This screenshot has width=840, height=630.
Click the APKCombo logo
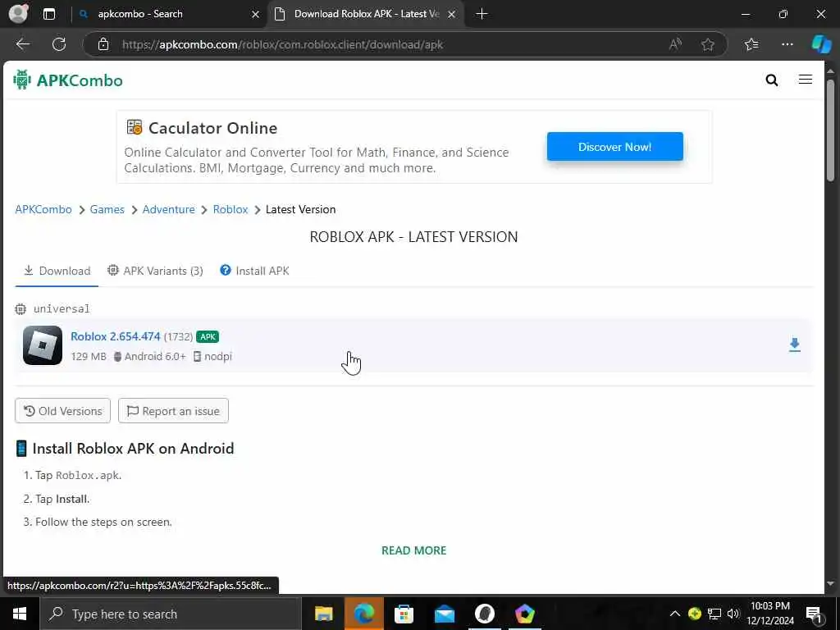68,80
